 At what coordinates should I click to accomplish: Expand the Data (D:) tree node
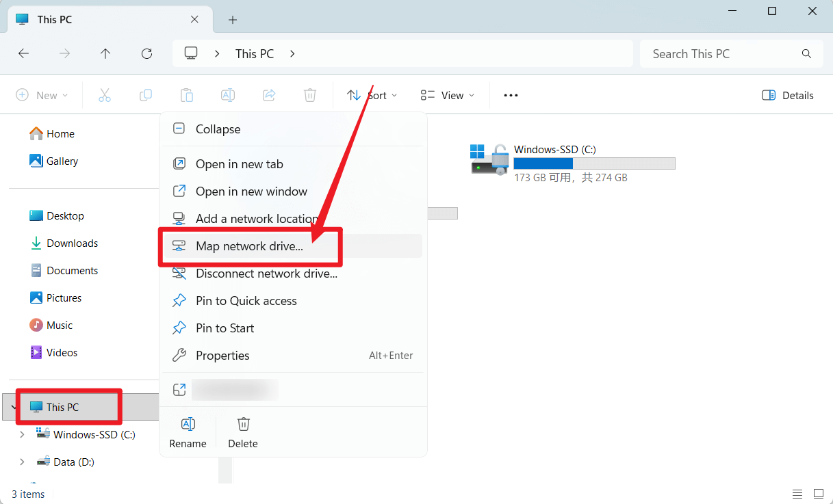click(22, 462)
